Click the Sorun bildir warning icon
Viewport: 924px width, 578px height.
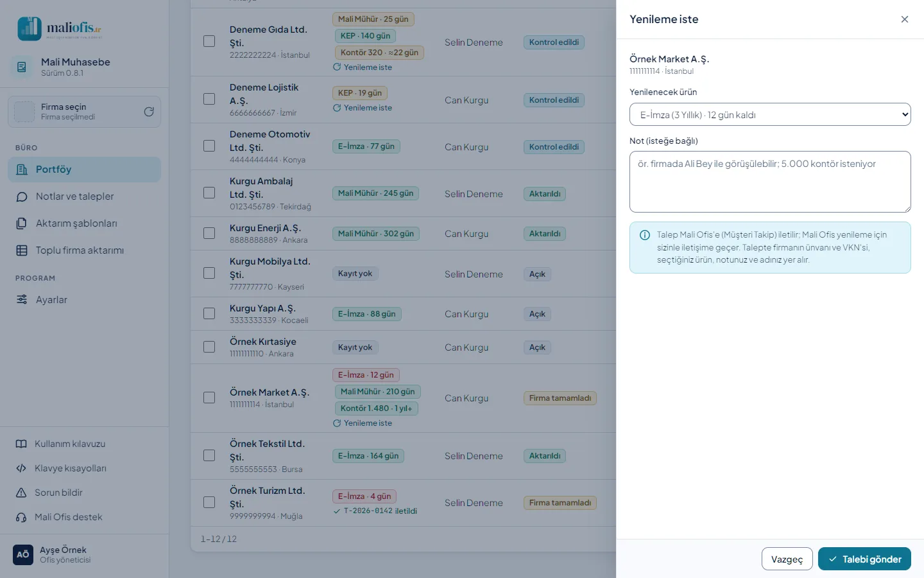coord(21,493)
